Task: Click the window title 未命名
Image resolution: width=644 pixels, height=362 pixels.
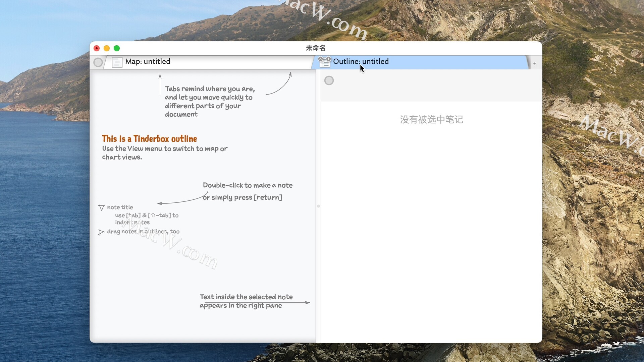Action: pos(316,48)
